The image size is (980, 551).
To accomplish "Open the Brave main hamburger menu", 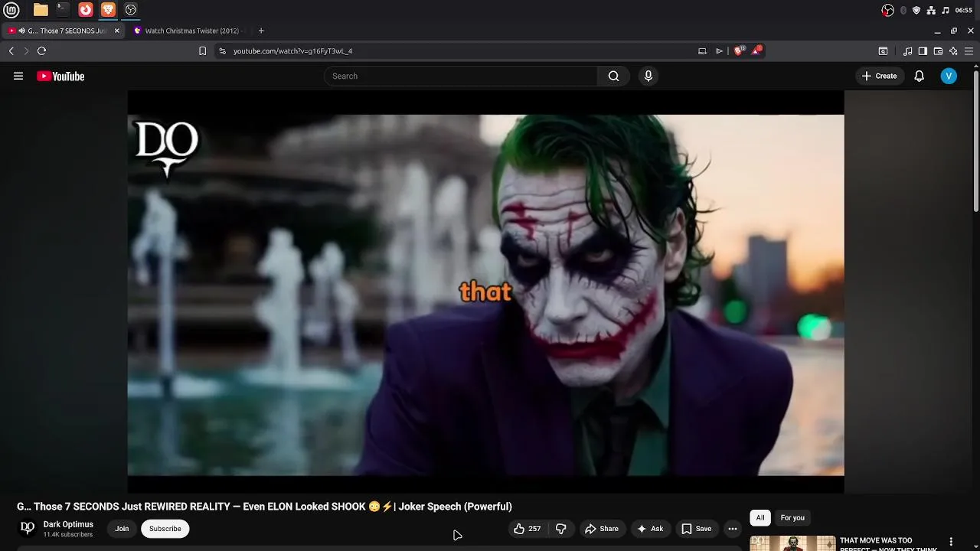I will pyautogui.click(x=969, y=51).
